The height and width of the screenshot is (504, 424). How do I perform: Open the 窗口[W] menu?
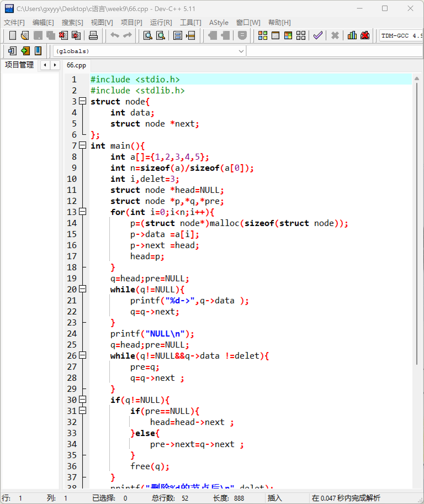click(248, 22)
